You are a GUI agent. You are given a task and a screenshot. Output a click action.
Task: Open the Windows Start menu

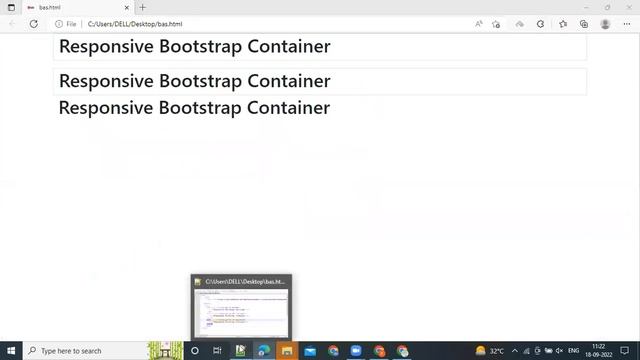pos(11,351)
